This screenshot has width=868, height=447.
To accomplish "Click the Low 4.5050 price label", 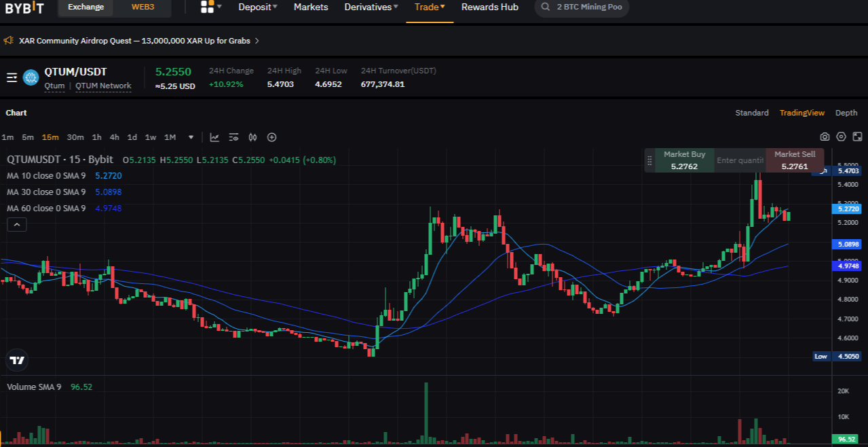I will [838, 356].
